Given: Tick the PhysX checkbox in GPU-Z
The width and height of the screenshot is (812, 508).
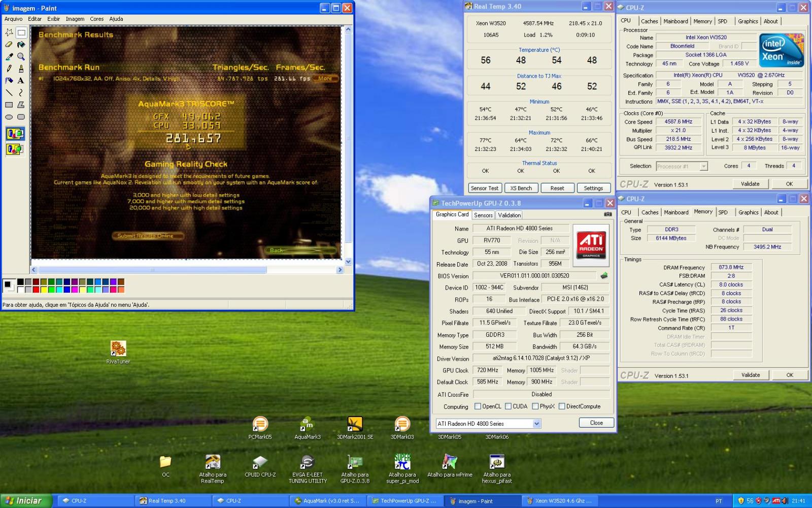Looking at the screenshot, I should click(535, 406).
